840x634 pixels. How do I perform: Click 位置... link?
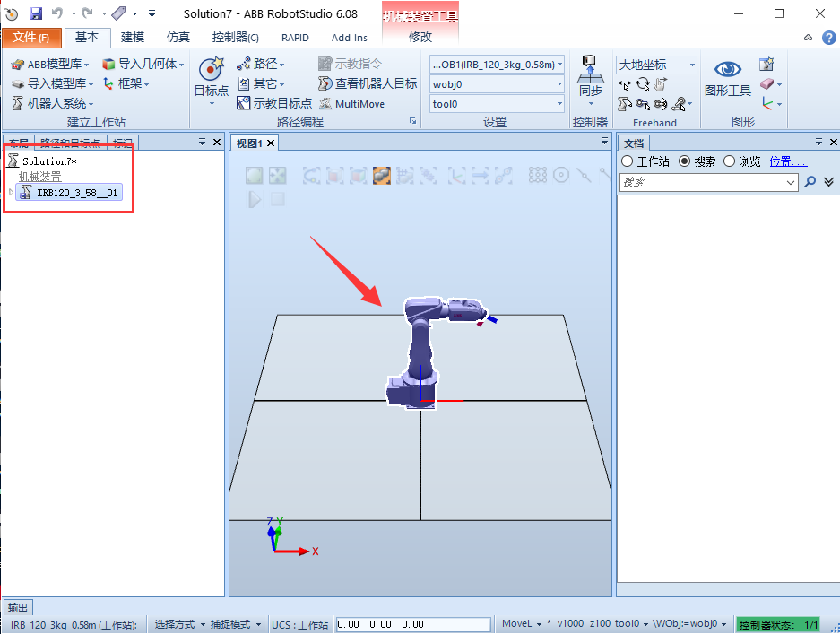tap(788, 161)
